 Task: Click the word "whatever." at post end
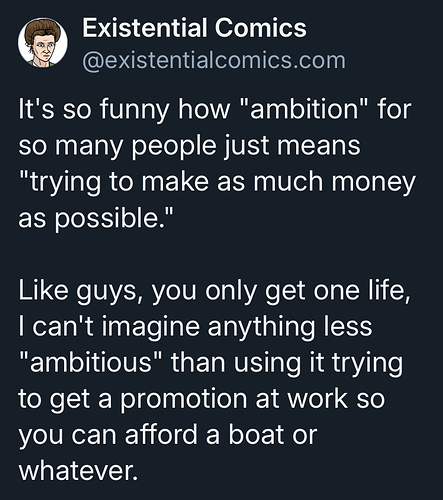78,471
